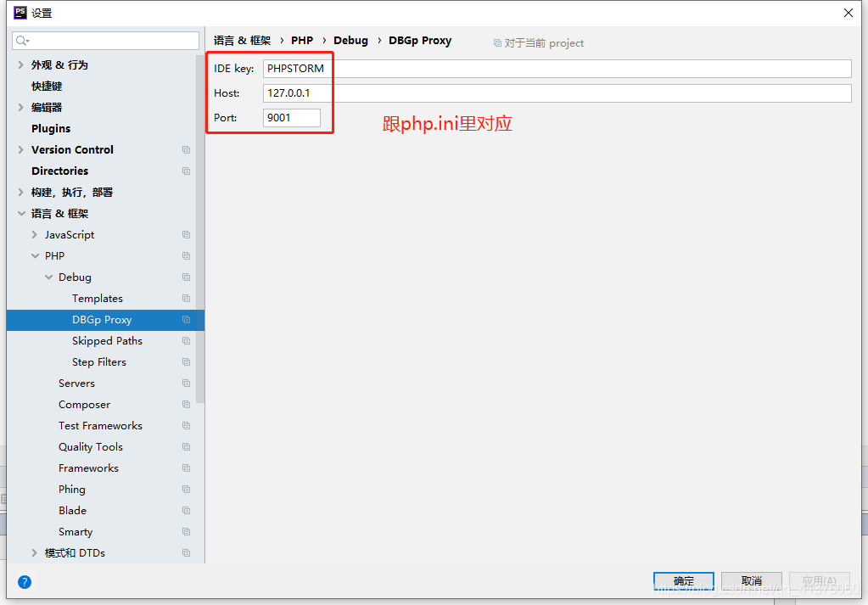
Task: Expand the 模式和 DTDs node
Action: [34, 553]
